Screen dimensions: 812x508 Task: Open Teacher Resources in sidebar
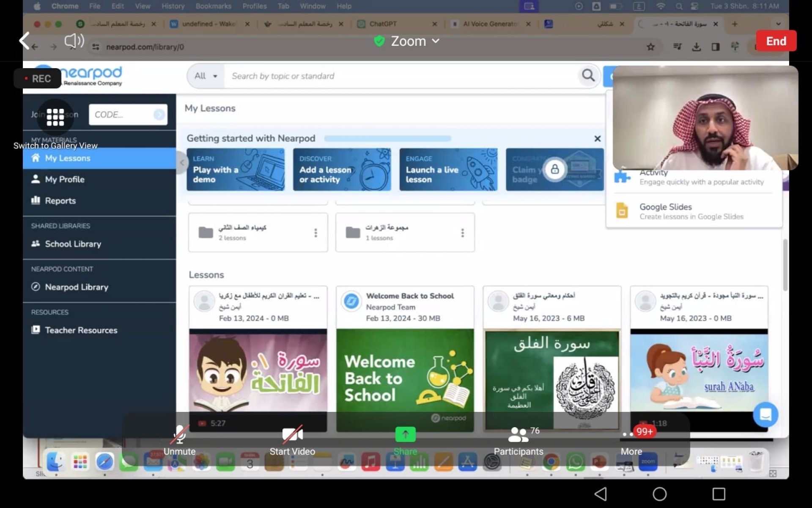pyautogui.click(x=99, y=330)
